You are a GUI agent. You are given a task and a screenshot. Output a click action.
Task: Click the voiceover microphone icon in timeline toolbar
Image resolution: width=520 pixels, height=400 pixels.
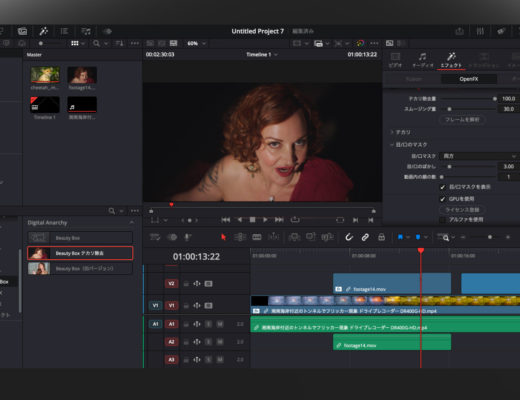(187, 237)
